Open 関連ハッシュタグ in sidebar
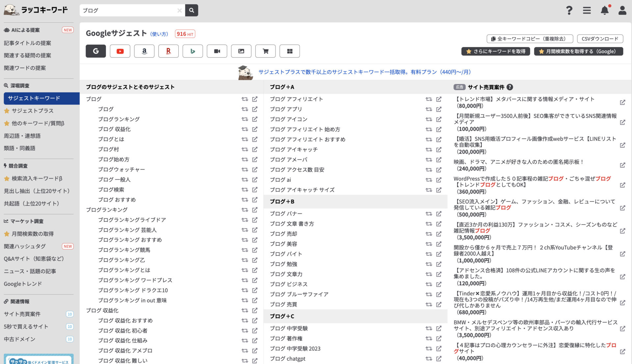Screen dimensions: 632x364 (25, 246)
